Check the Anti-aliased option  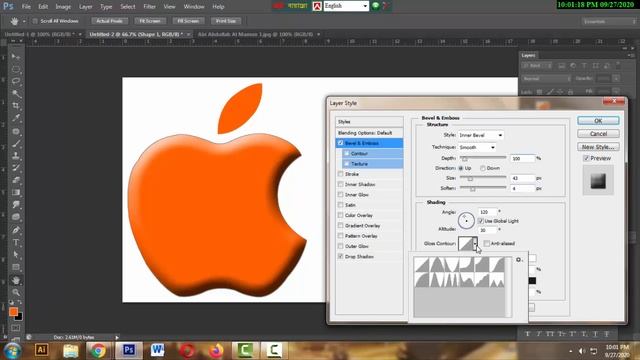[487, 243]
